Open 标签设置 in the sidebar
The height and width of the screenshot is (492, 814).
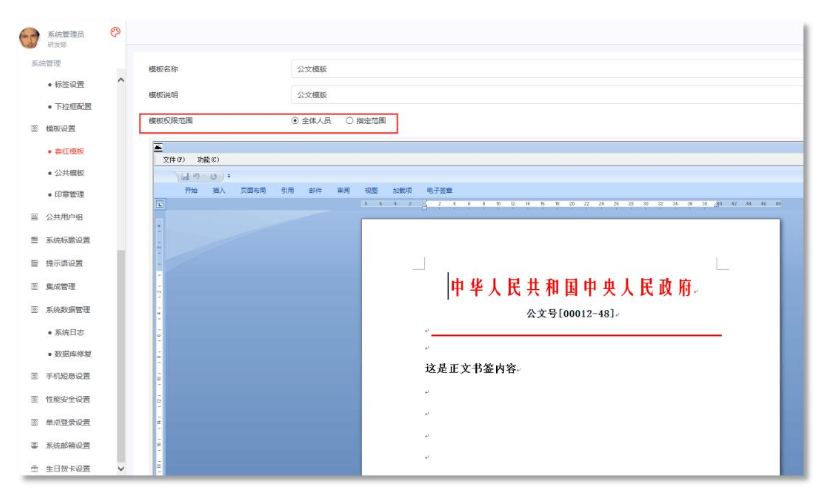[69, 84]
